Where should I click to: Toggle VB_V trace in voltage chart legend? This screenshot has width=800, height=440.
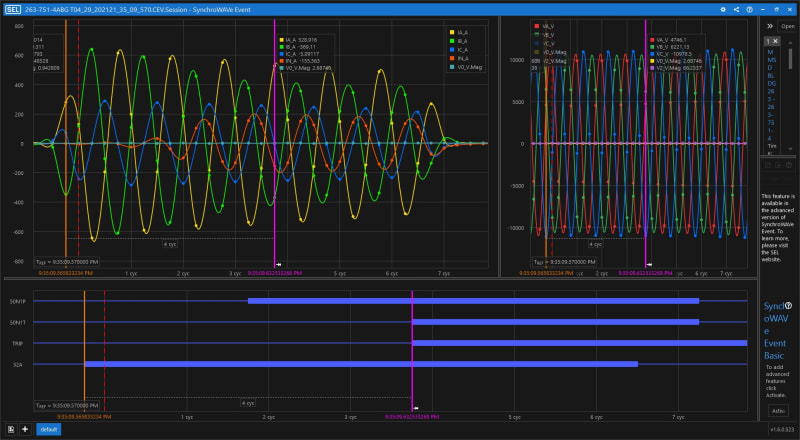[545, 35]
